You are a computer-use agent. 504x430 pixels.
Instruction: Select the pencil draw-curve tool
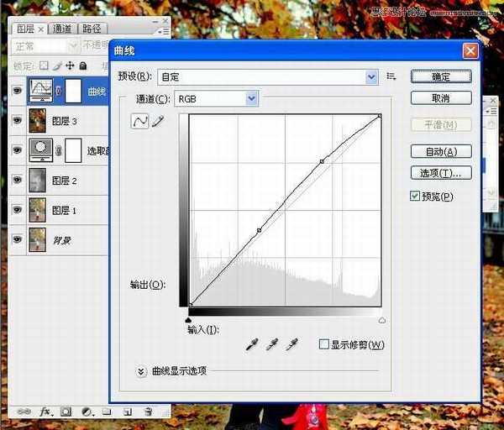(158, 121)
